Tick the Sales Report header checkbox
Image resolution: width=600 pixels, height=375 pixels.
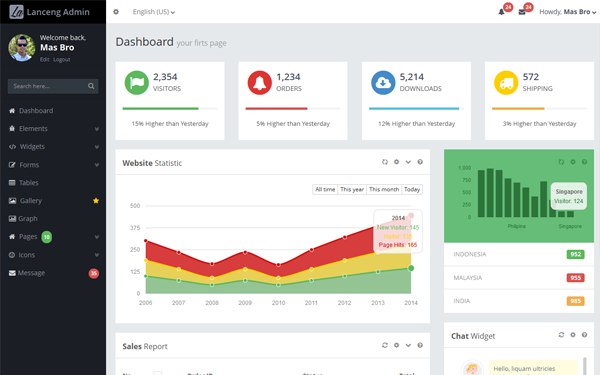(x=158, y=373)
